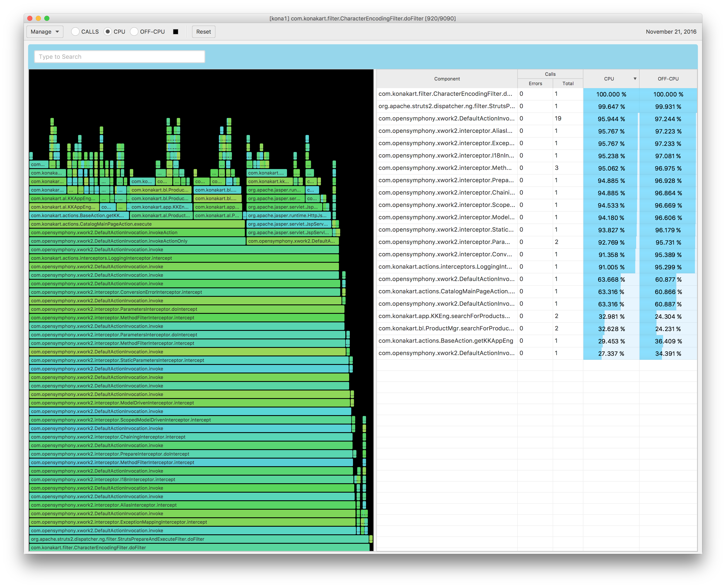Select the interceptor.Para... table row
This screenshot has height=588, width=726.
pos(537,242)
